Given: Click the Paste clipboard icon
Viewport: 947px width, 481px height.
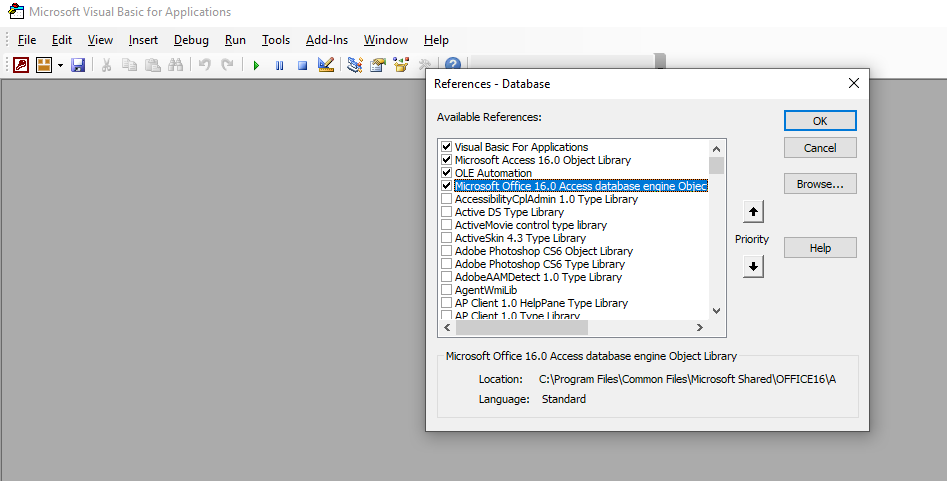Looking at the screenshot, I should coord(153,65).
